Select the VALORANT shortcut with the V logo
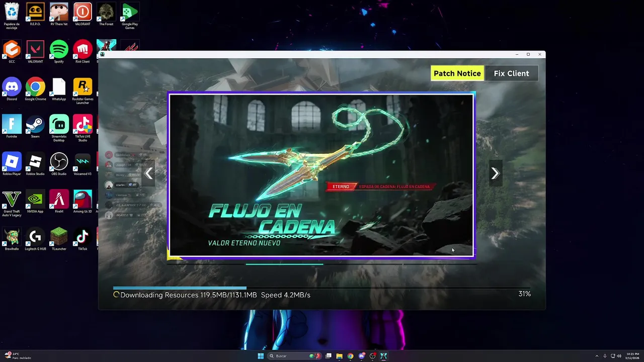 tap(35, 52)
